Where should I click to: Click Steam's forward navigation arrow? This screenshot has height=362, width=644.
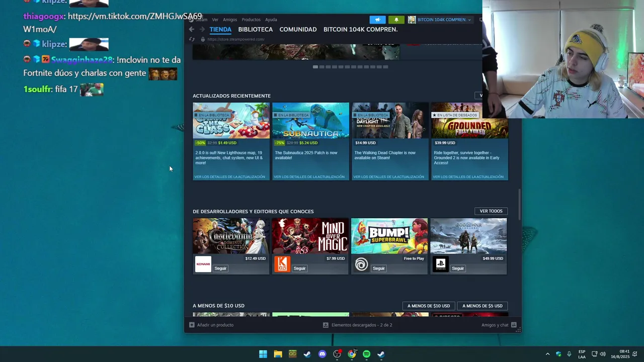[x=202, y=29]
